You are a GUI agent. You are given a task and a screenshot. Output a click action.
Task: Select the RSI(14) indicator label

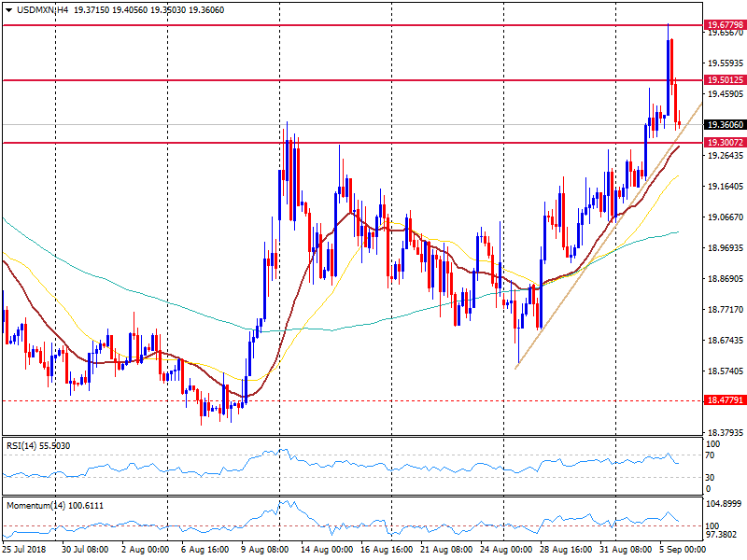(37, 446)
